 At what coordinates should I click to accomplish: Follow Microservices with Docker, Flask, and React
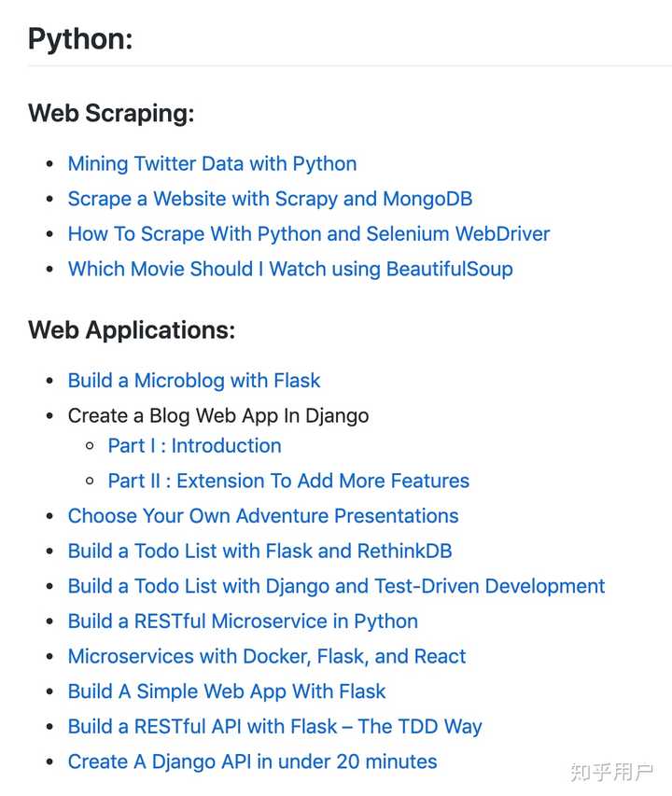[267, 657]
